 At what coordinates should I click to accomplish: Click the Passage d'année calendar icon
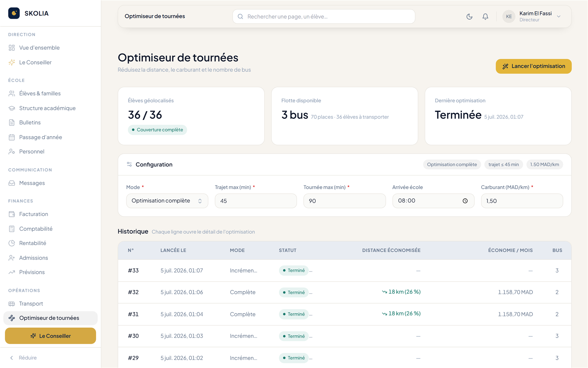(x=12, y=137)
